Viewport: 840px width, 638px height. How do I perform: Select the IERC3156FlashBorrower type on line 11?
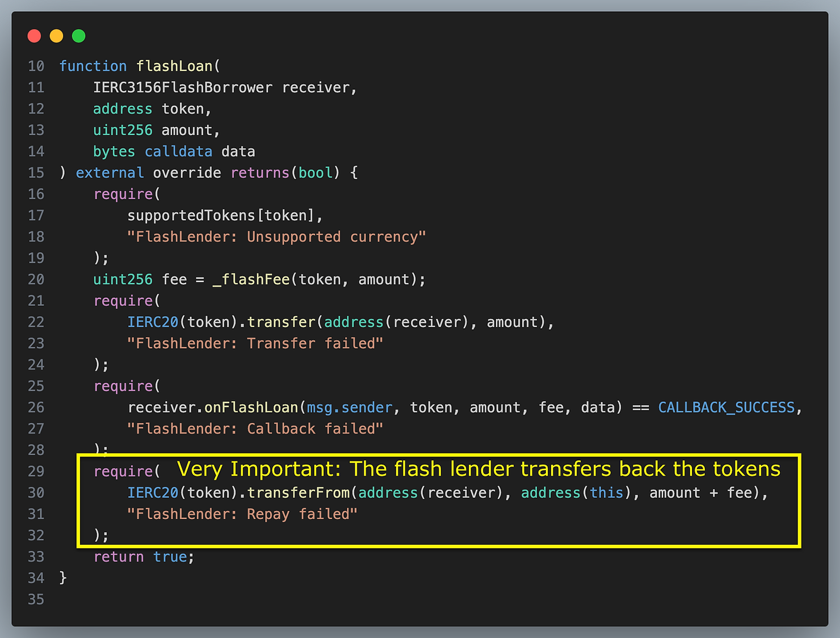pos(183,88)
